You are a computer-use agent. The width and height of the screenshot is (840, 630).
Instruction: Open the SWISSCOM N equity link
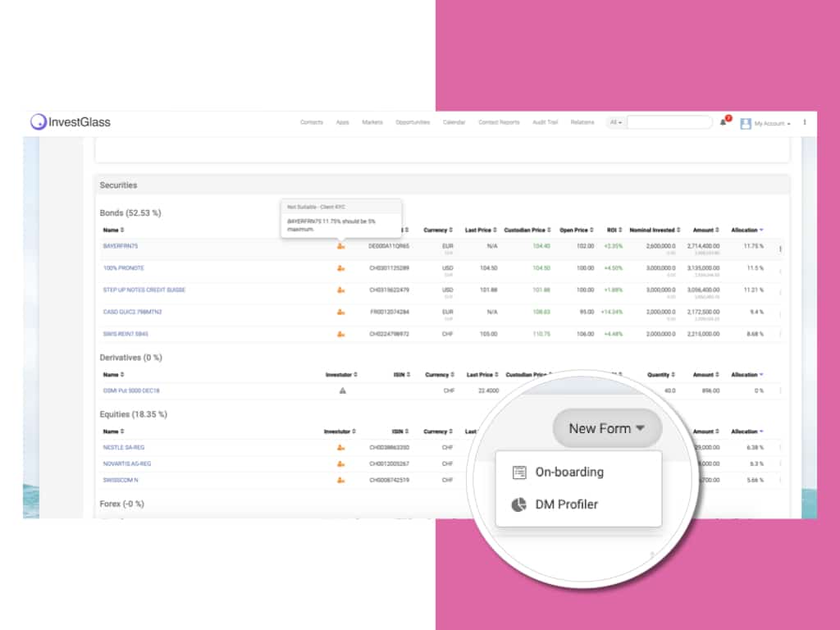point(121,481)
